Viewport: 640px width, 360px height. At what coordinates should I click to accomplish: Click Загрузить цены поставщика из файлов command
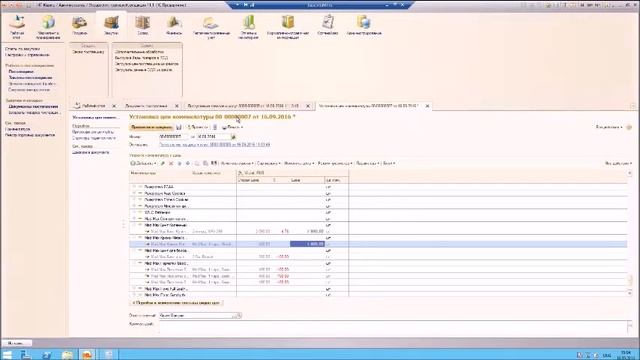(147, 64)
